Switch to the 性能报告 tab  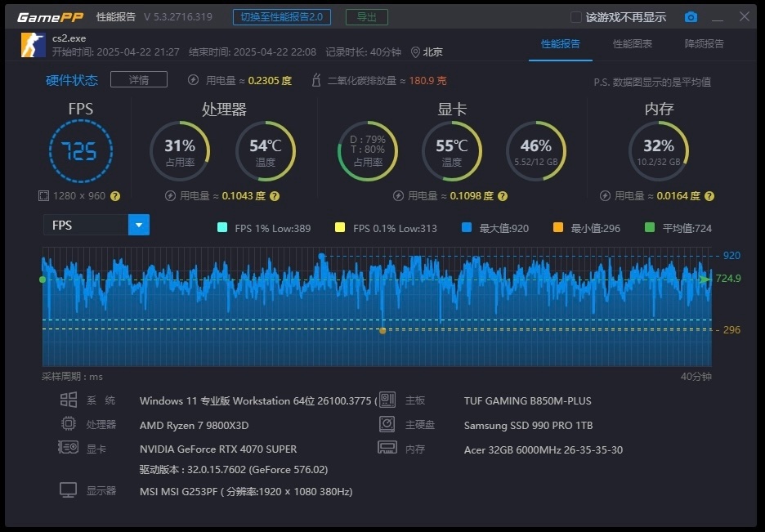(561, 44)
